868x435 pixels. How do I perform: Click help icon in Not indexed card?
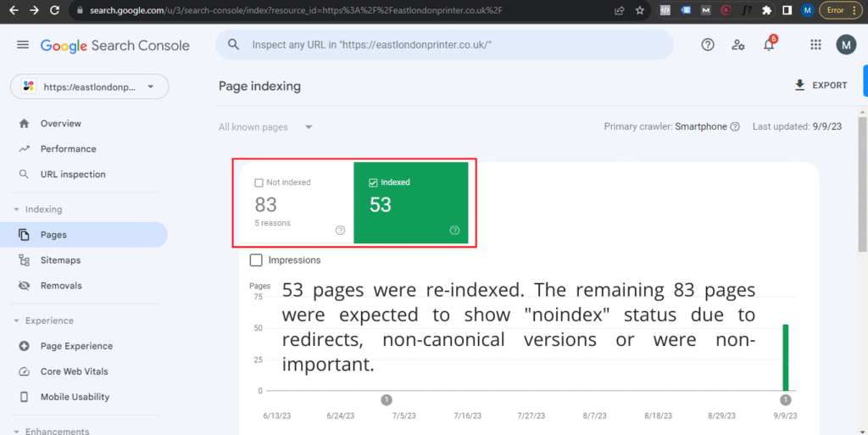pos(341,231)
